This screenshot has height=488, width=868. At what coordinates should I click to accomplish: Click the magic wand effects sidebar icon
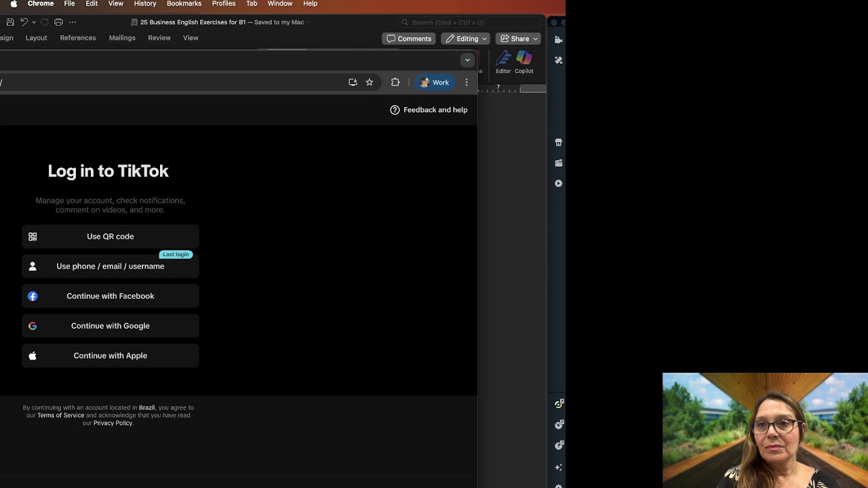pos(558,60)
